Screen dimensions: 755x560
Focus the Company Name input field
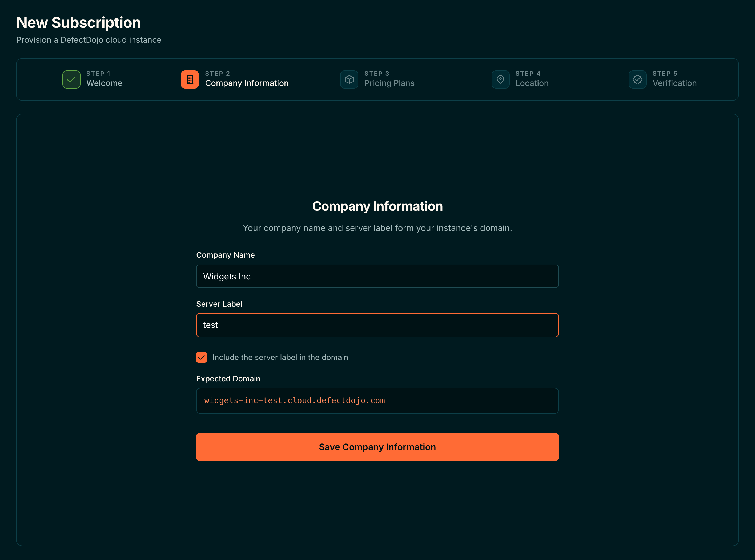tap(377, 276)
